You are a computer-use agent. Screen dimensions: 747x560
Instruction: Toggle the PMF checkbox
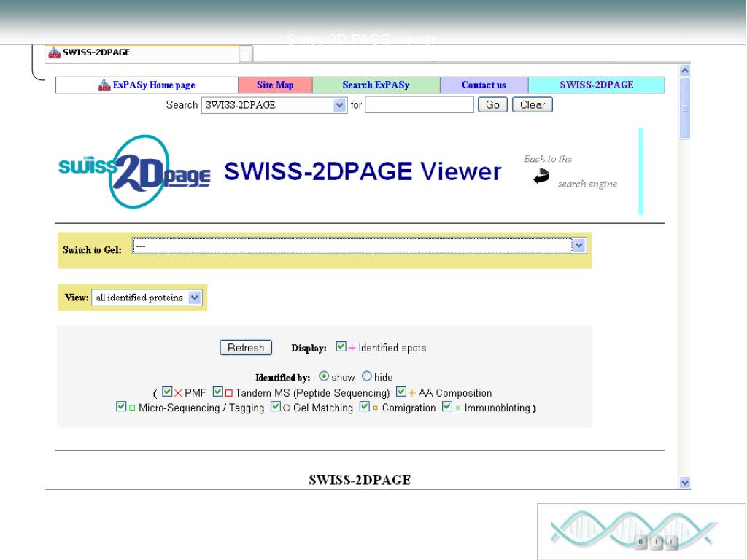(167, 392)
